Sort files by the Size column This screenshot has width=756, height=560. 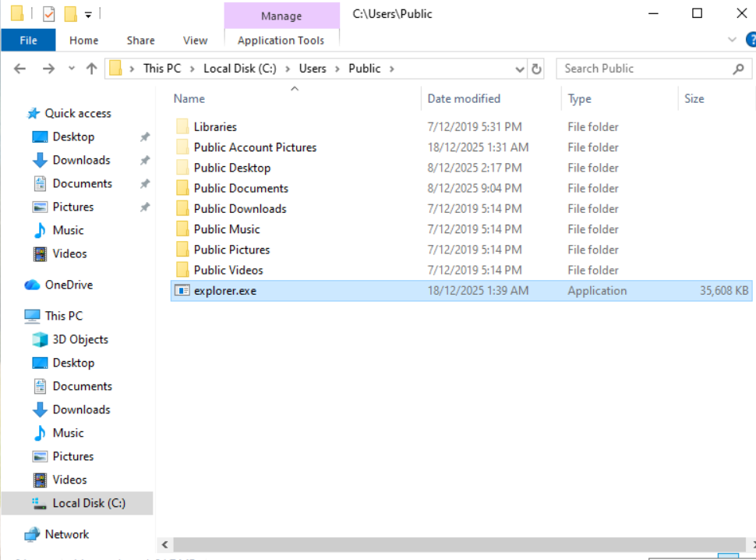pos(694,99)
